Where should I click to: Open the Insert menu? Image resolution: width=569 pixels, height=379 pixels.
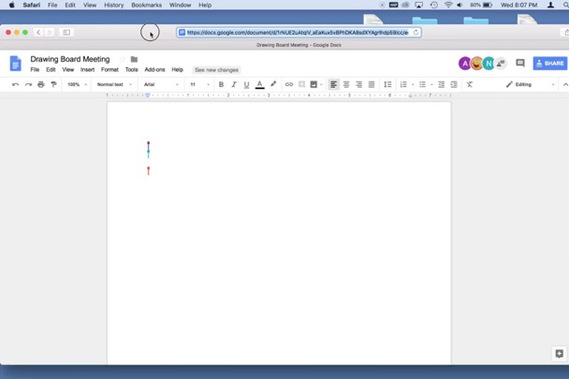click(x=87, y=70)
